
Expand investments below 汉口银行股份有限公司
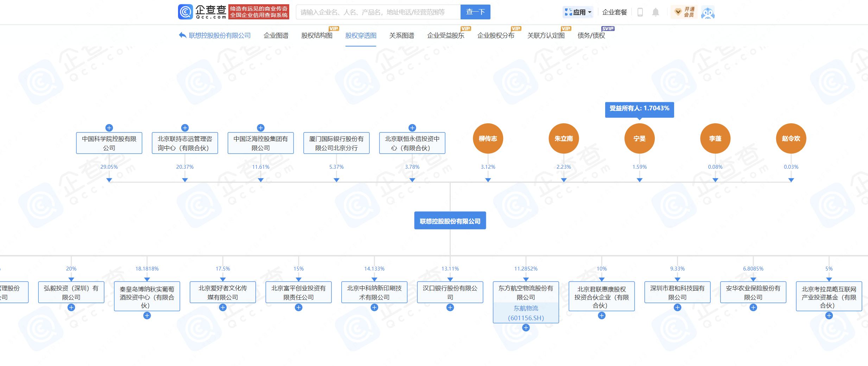pyautogui.click(x=450, y=307)
